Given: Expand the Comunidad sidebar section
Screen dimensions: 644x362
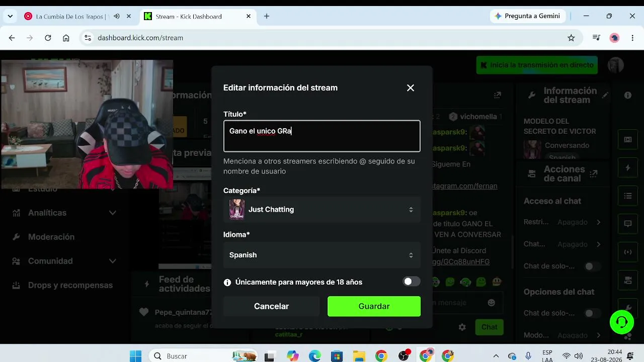Looking at the screenshot, I should [64, 261].
